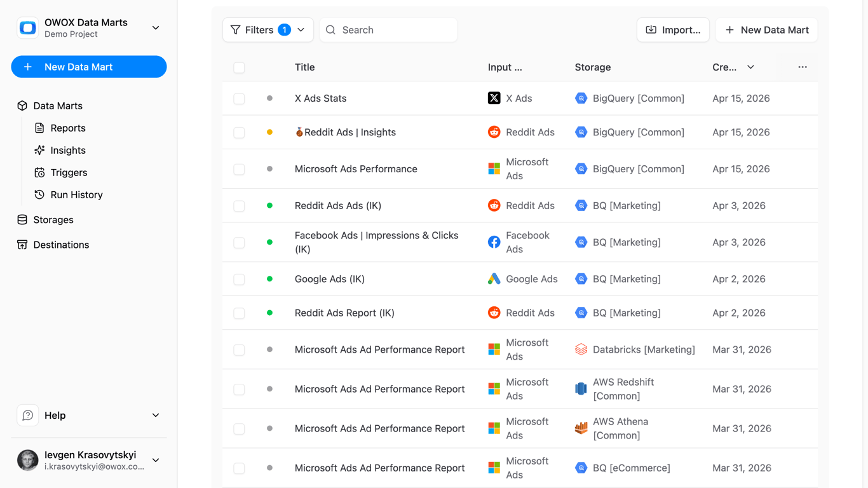Click the Ievgen Krasovytskyi avatar
Image resolution: width=868 pixels, height=488 pixels.
pyautogui.click(x=28, y=460)
